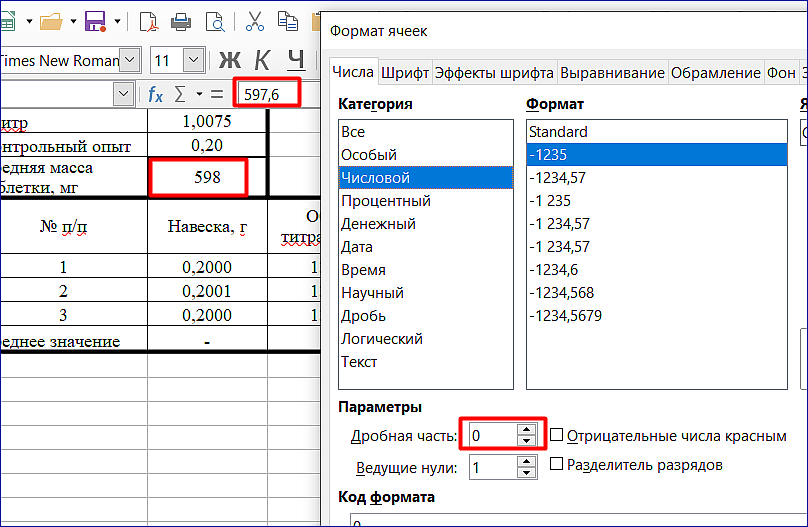Select the Навеска, г header cell
The width and height of the screenshot is (808, 527).
(207, 226)
